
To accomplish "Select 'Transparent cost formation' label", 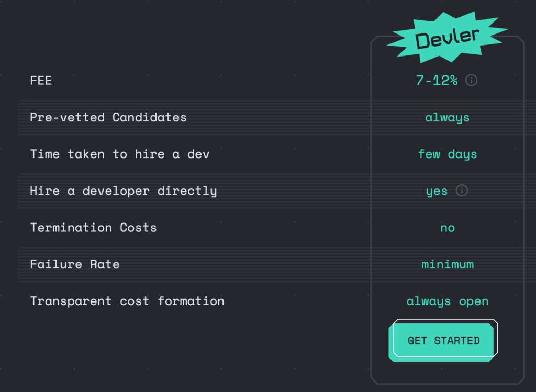I will [x=127, y=301].
